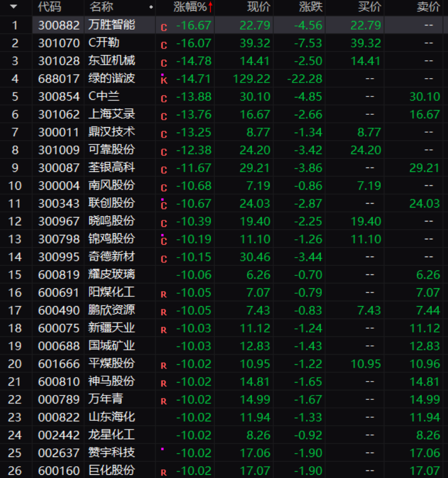Viewport: 448px width, 478px height.
Task: Click the 卖价 column header
Action: click(428, 8)
